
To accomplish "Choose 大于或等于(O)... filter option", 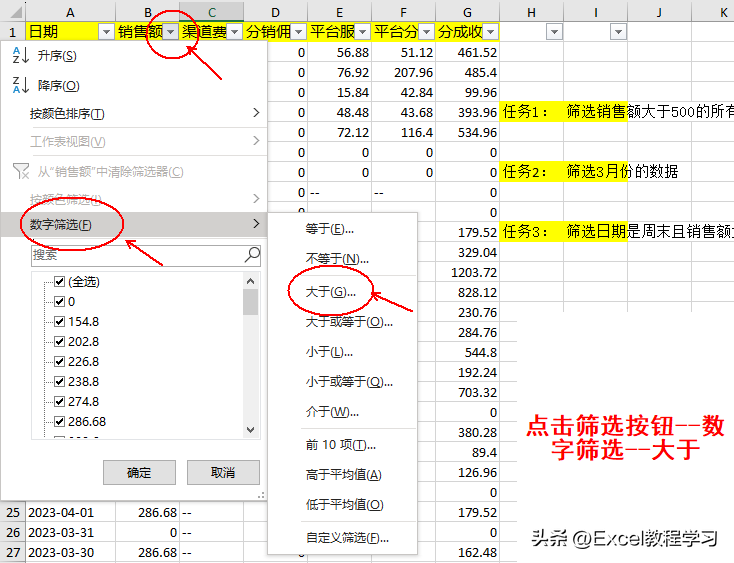I will 343,322.
